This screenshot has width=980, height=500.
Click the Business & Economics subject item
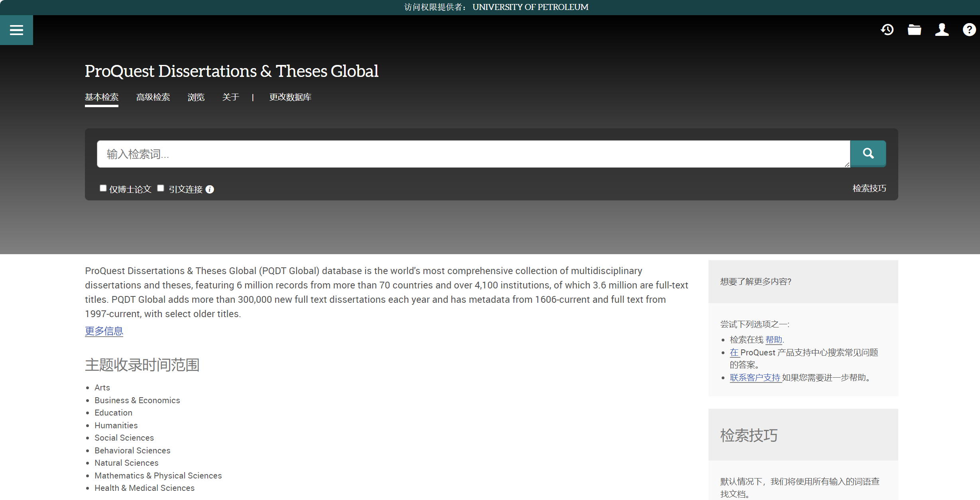[x=137, y=400]
